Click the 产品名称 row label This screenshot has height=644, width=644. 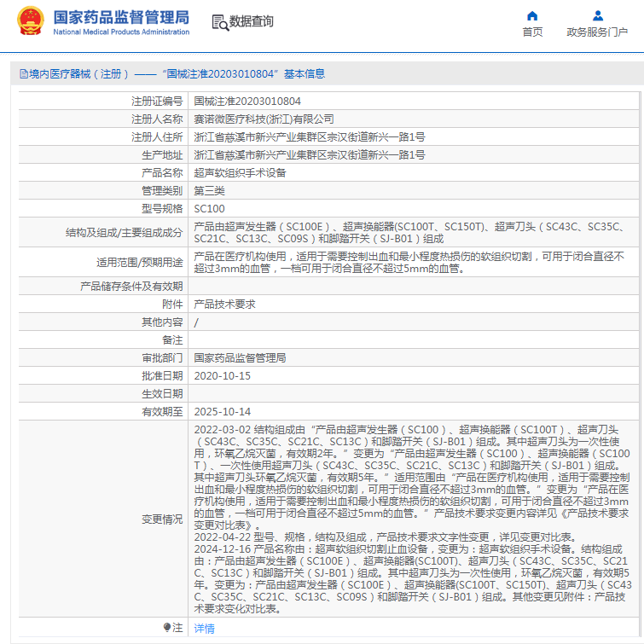pos(162,172)
